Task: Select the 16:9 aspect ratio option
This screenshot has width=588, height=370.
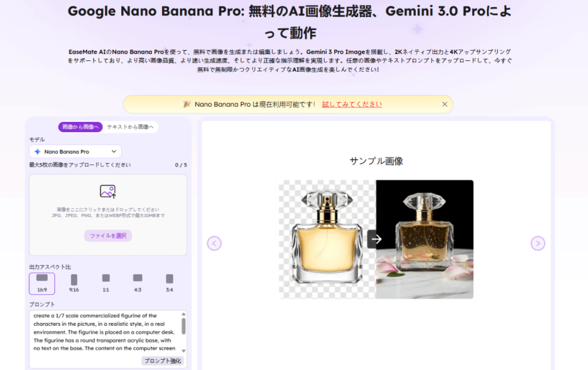Action: point(42,283)
